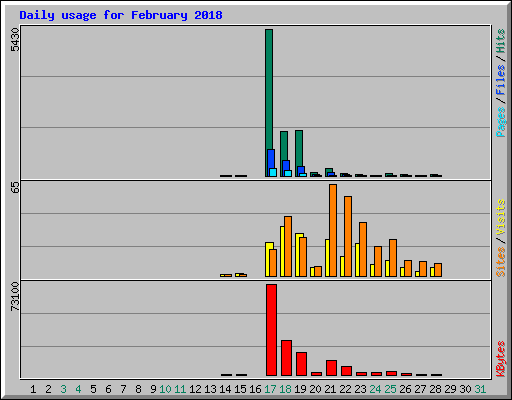Click the yellow Visits bar for day 18
The height and width of the screenshot is (400, 512).
coord(282,251)
